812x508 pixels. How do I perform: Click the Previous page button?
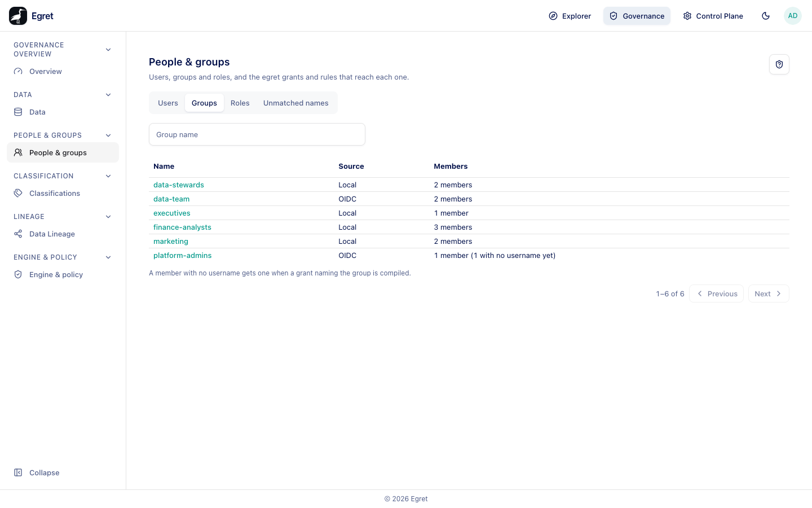point(716,294)
